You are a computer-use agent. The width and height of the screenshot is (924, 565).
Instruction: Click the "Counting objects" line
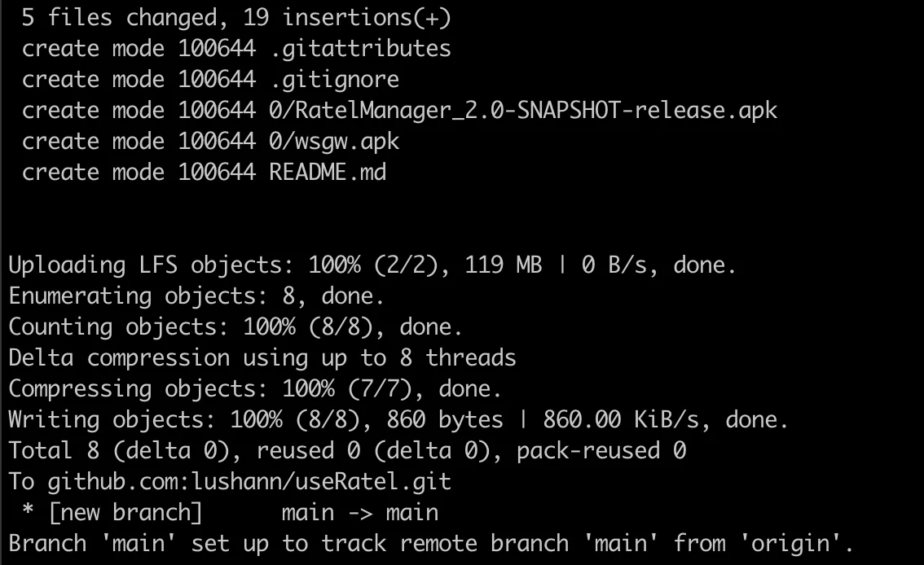[235, 327]
